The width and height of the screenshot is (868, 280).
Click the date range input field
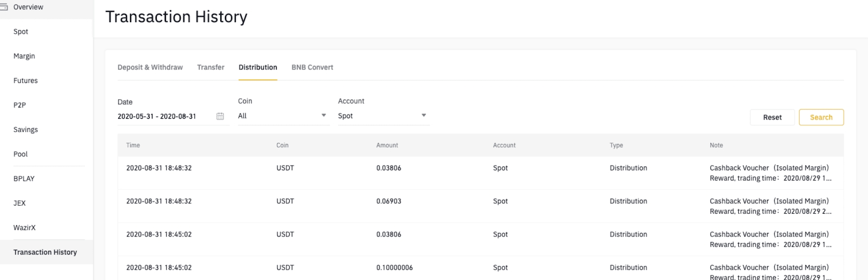pyautogui.click(x=163, y=116)
